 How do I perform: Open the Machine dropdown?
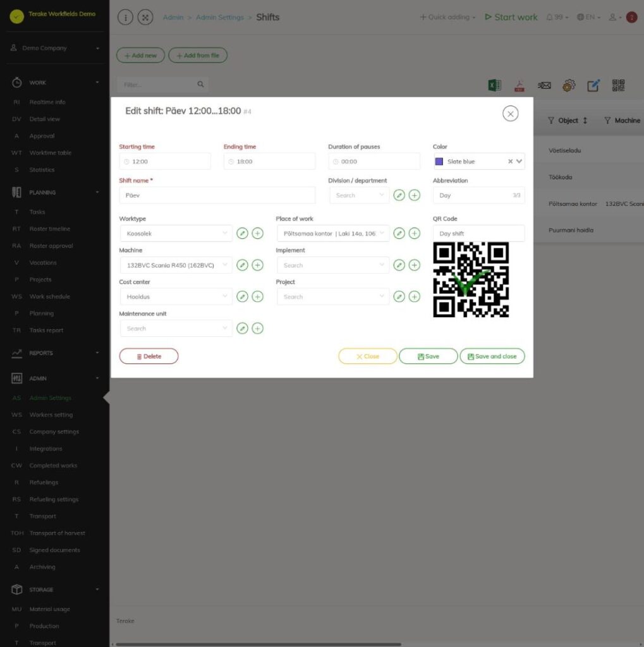[176, 265]
